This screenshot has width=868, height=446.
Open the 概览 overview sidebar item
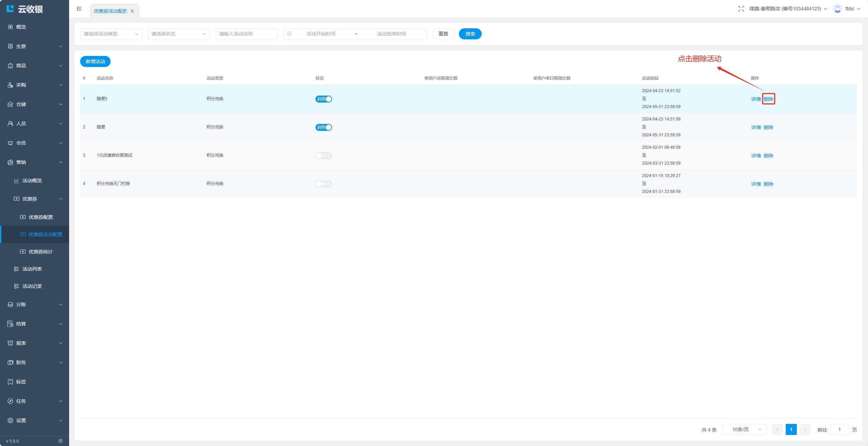[x=21, y=27]
